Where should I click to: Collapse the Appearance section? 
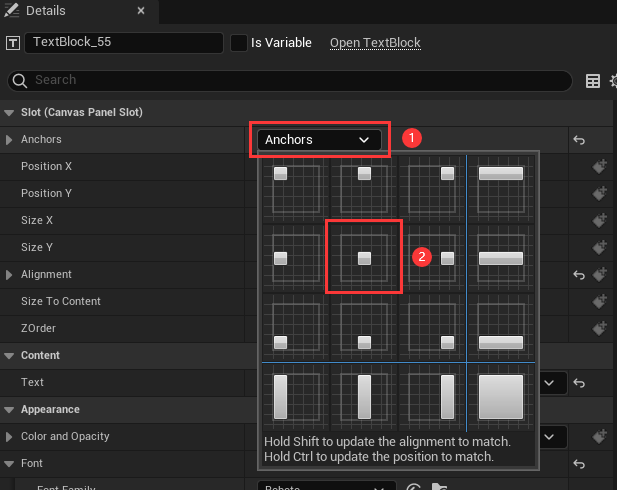tap(9, 409)
